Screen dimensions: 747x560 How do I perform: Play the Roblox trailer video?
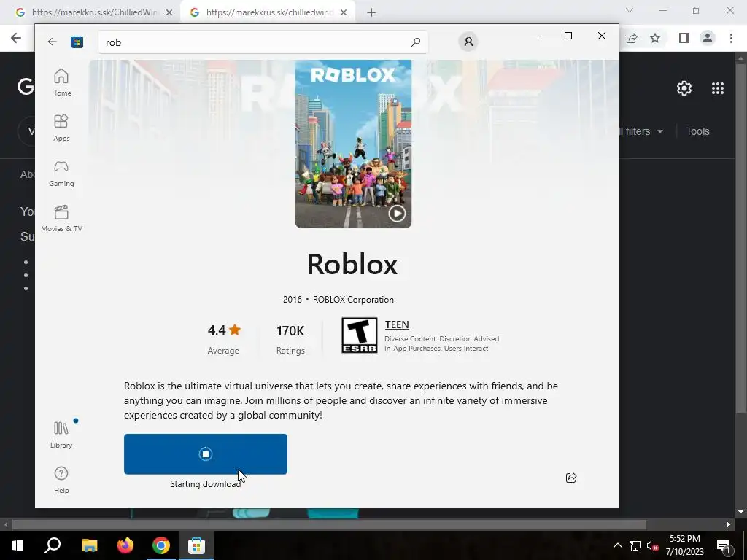point(397,214)
